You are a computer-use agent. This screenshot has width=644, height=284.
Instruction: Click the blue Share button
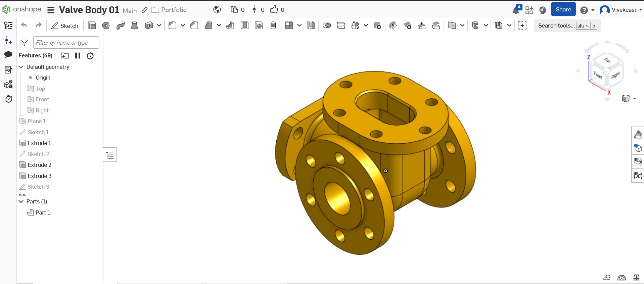pos(563,10)
